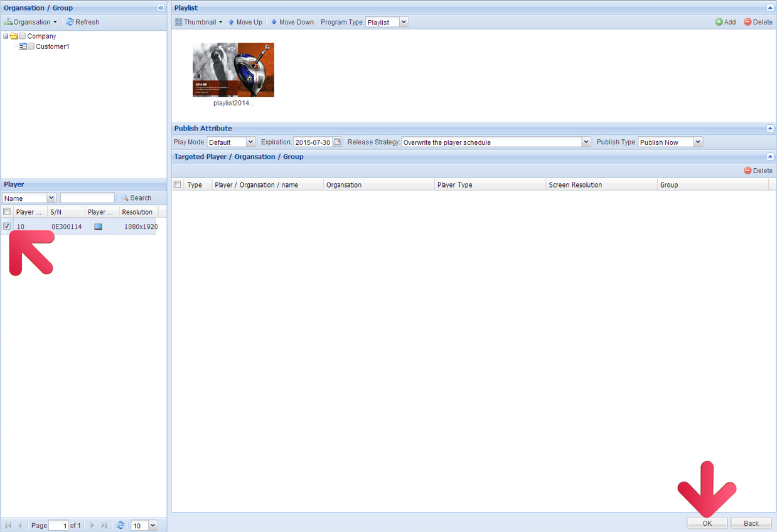Click the Move Down arrow icon
Image resolution: width=777 pixels, height=532 pixels.
(274, 22)
